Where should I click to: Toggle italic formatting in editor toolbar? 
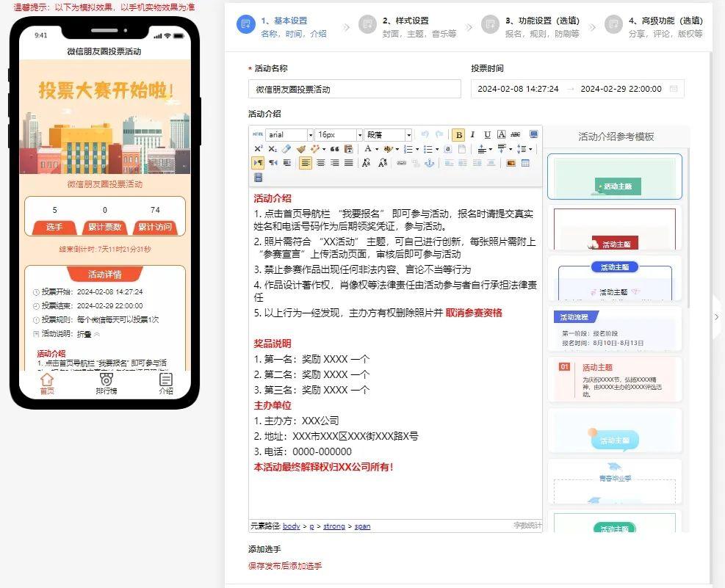(x=472, y=135)
